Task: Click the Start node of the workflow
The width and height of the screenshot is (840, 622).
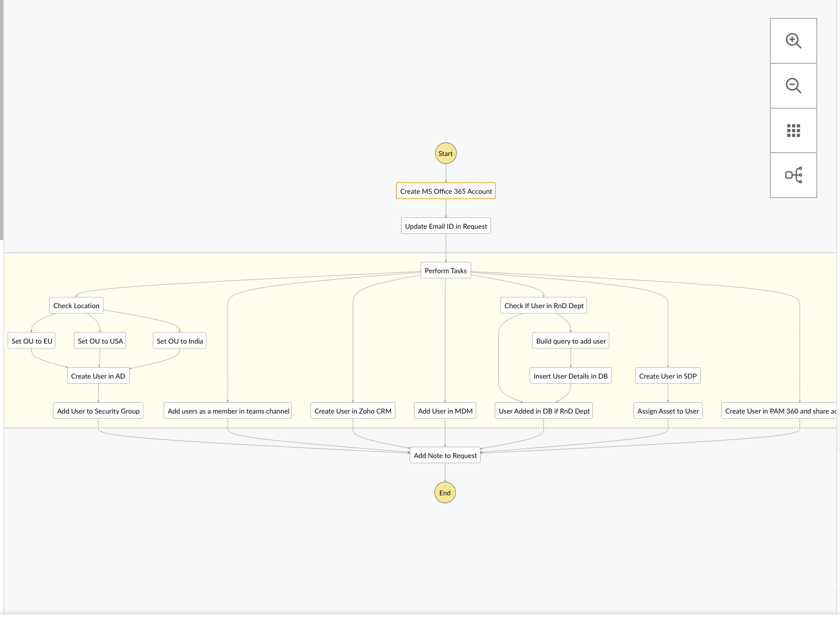Action: pyautogui.click(x=445, y=153)
